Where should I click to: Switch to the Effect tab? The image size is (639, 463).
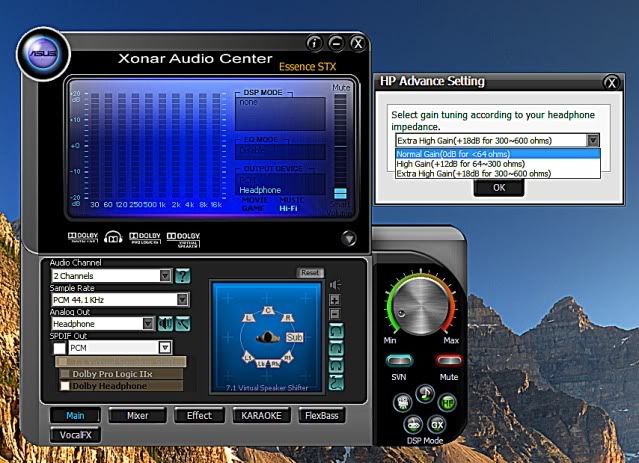[199, 416]
